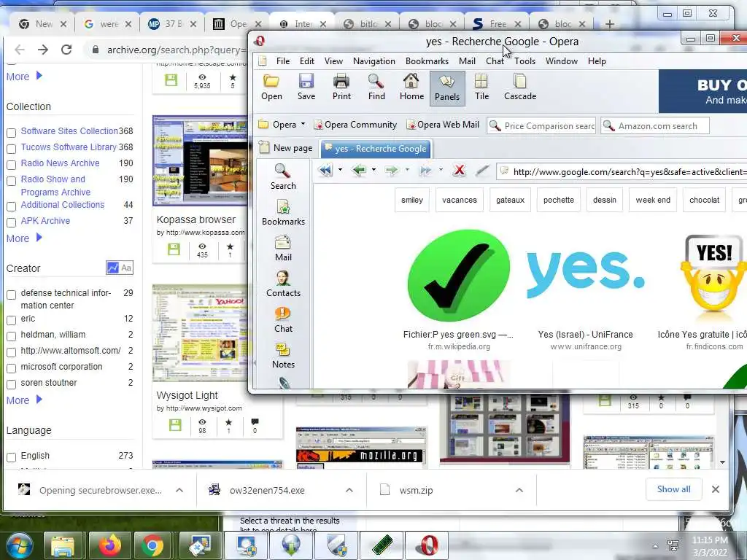Click the Find magnifier icon in Opera
Viewport: 747px width, 560px height.
click(376, 87)
